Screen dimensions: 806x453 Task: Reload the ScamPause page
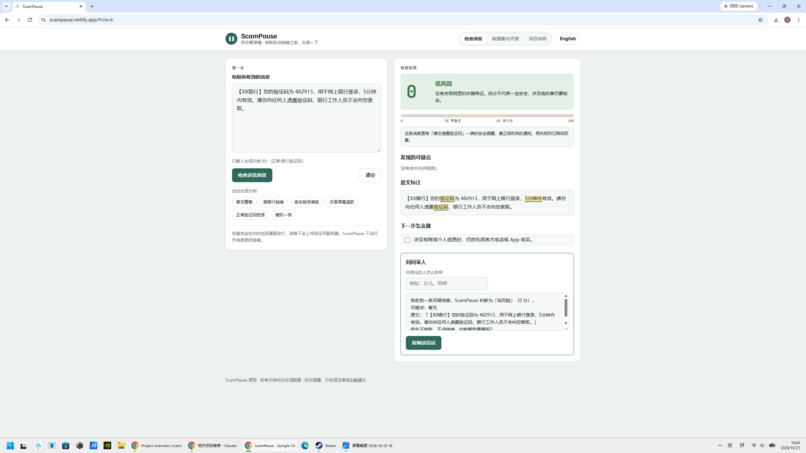coord(30,20)
